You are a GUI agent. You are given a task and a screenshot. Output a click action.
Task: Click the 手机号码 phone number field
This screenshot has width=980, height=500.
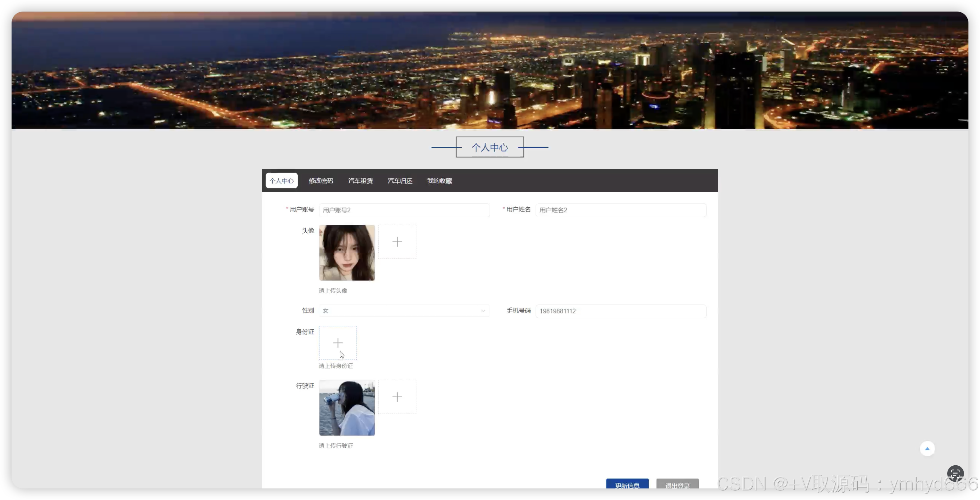click(620, 311)
